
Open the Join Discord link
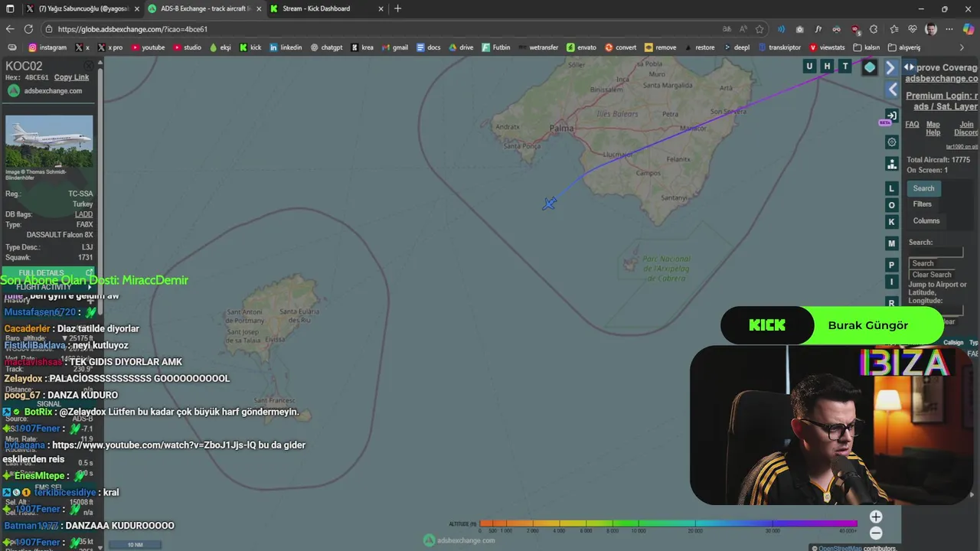click(966, 129)
